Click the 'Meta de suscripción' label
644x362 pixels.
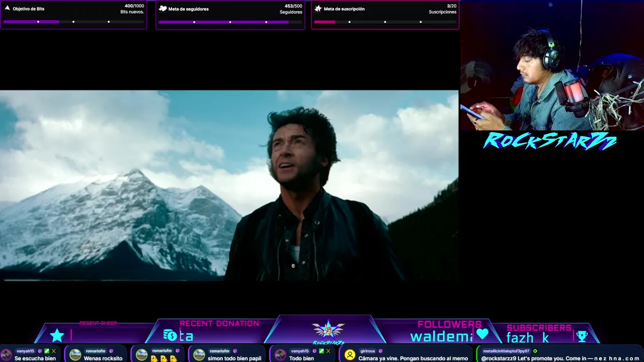(344, 9)
